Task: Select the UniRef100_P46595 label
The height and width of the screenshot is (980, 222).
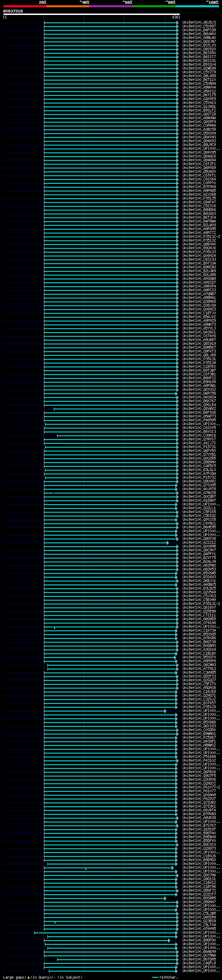Action: (199, 420)
